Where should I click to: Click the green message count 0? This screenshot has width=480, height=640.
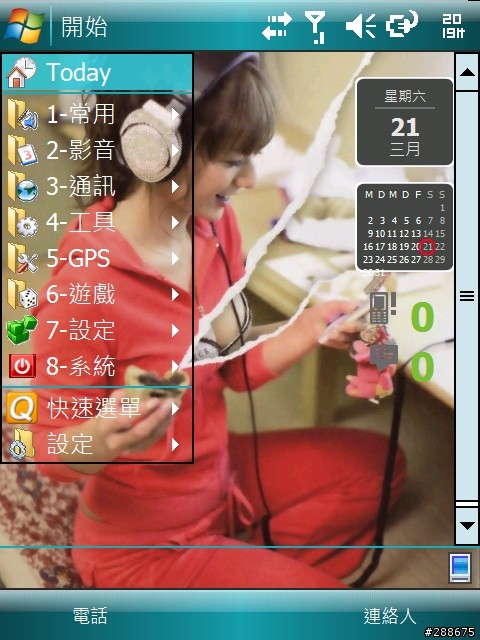coord(422,367)
